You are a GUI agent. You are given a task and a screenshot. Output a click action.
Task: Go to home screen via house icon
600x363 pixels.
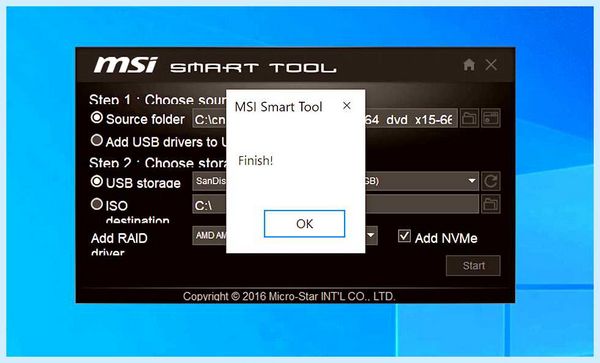click(x=469, y=65)
